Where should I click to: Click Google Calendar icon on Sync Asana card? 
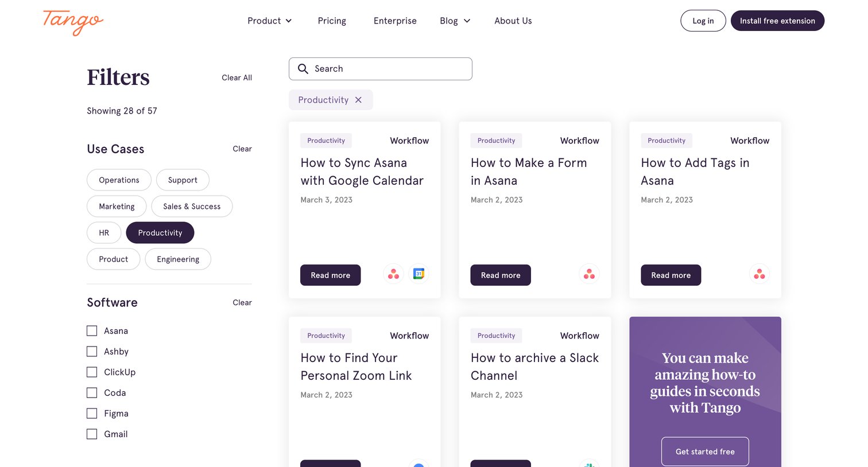point(419,274)
